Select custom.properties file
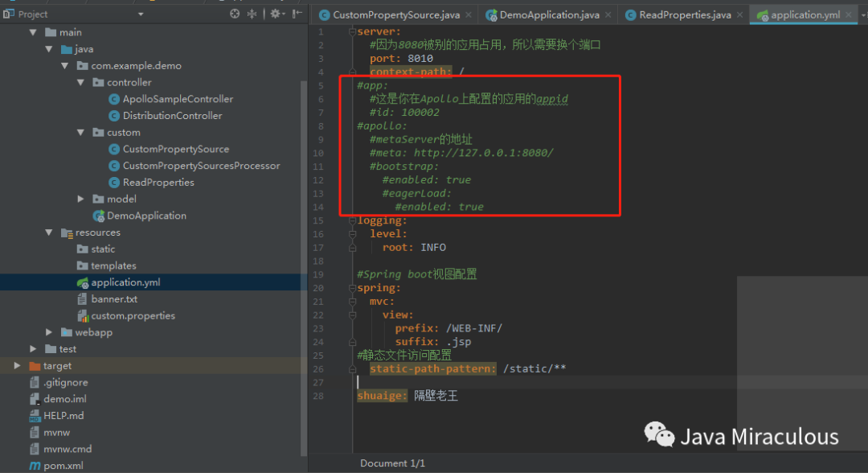 [x=133, y=315]
